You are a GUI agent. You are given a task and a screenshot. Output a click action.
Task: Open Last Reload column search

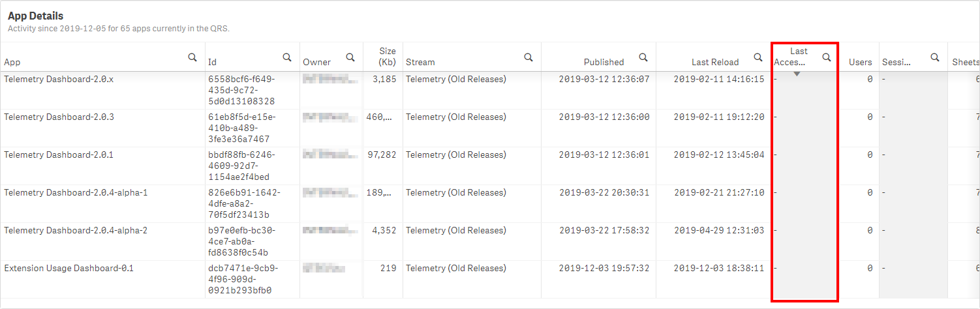758,57
